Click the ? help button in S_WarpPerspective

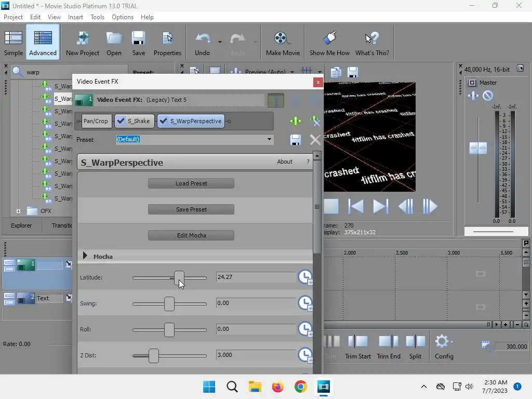tap(308, 162)
